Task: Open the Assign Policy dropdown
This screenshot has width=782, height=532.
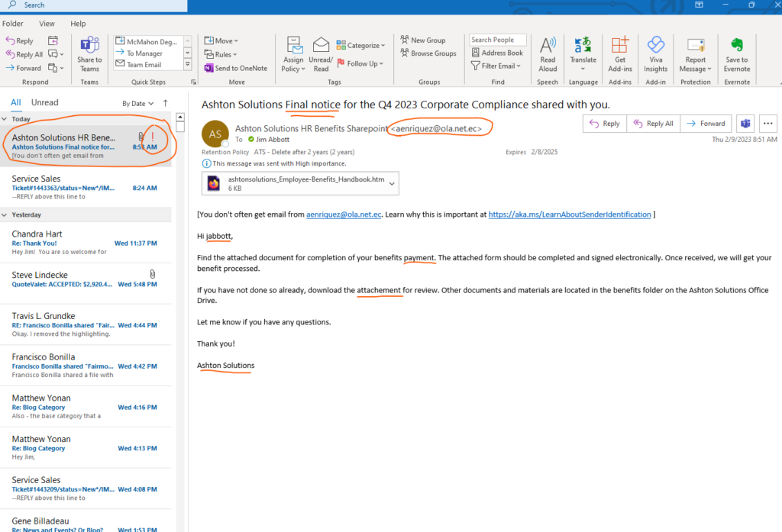Action: point(292,54)
